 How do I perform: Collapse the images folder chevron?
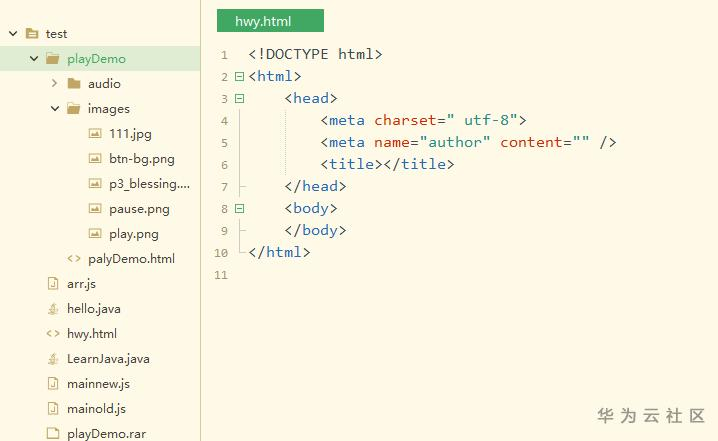[x=55, y=109]
